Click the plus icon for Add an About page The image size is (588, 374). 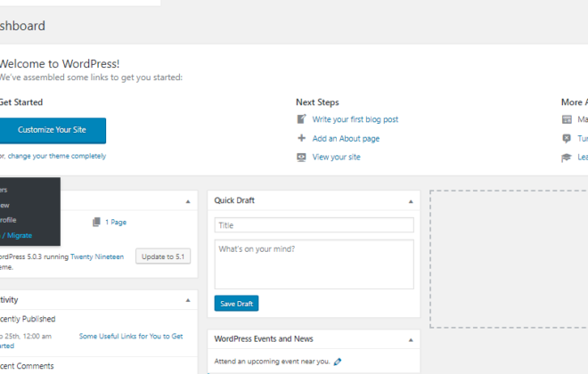(x=301, y=138)
